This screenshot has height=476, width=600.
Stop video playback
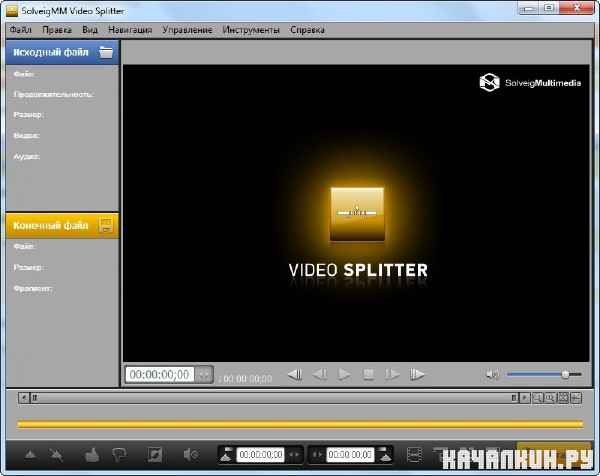click(x=368, y=374)
